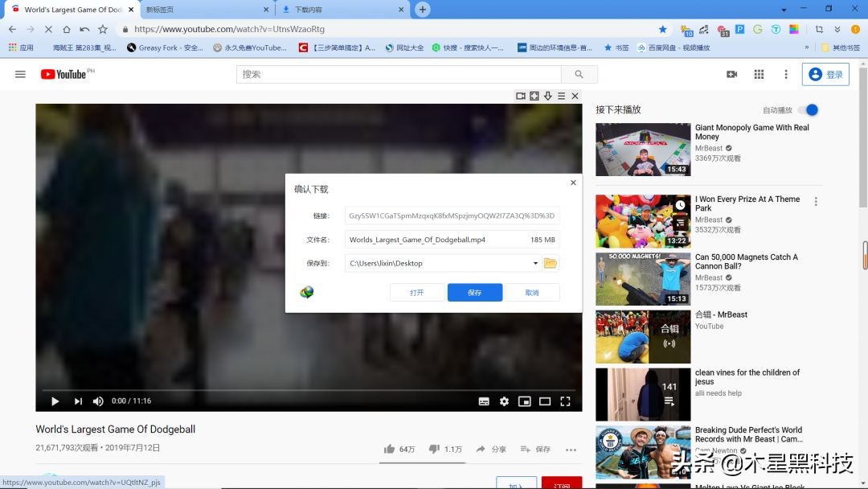Open the 保存到 save location dropdown

(534, 263)
